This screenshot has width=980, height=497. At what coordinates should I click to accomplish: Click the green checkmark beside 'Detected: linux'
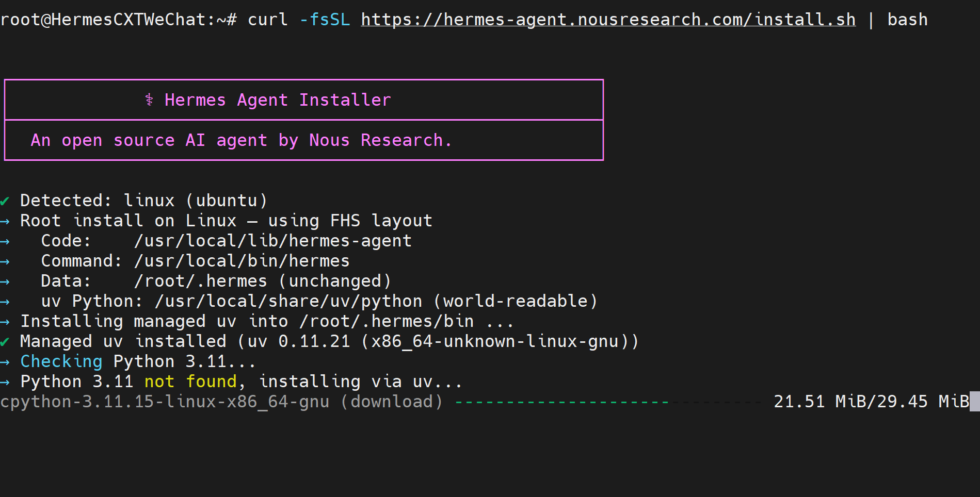click(x=5, y=201)
